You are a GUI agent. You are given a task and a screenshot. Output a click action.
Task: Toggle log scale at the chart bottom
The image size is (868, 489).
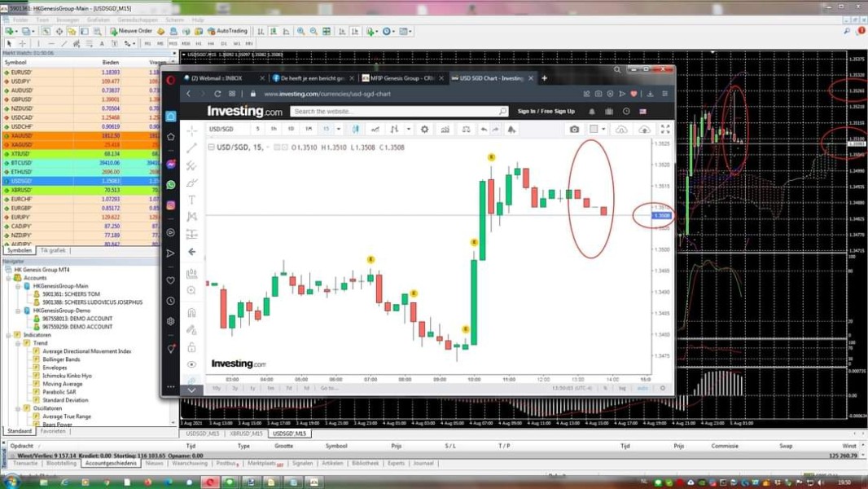(622, 388)
